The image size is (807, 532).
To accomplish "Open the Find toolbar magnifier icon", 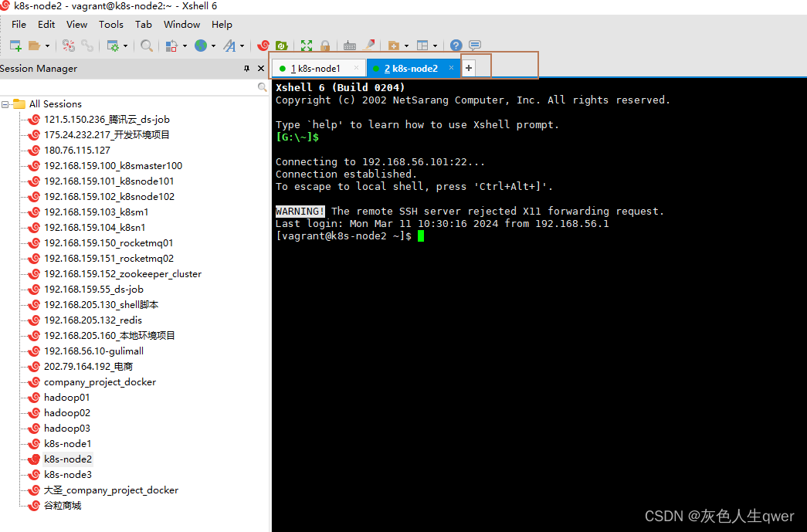I will [x=147, y=46].
